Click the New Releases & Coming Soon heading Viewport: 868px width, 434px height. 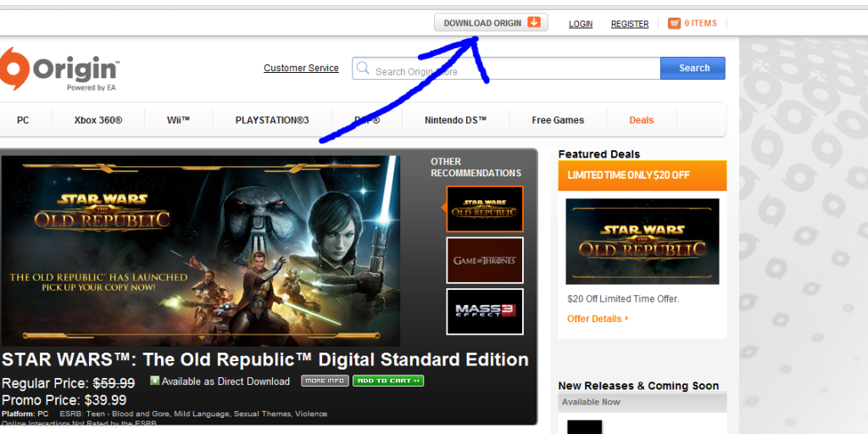click(638, 386)
